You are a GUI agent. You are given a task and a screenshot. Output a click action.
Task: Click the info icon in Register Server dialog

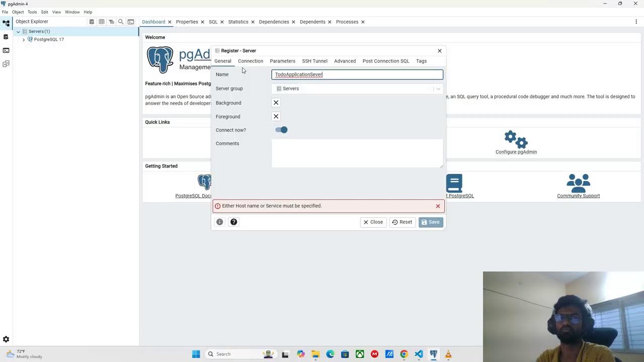point(219,222)
